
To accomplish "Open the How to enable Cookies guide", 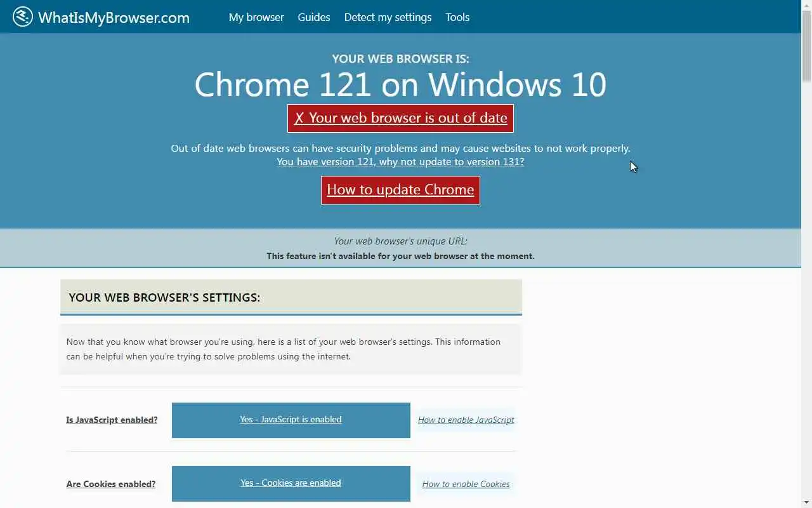I will 466,484.
